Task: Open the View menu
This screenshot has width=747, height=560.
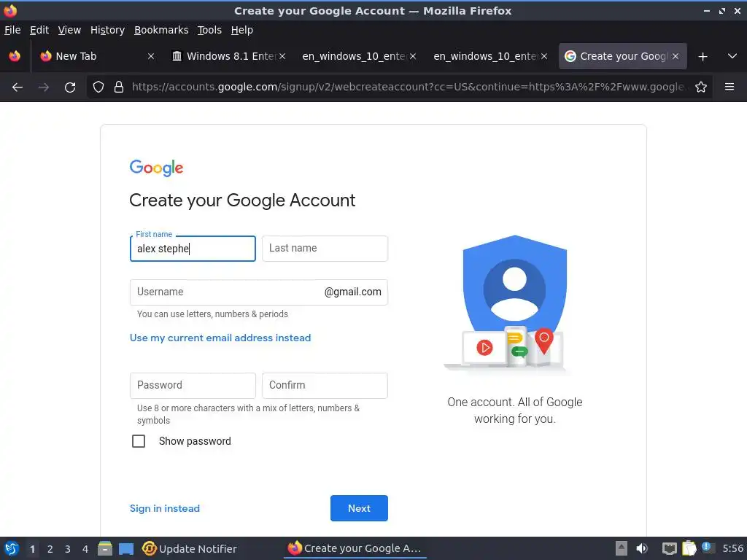Action: click(x=69, y=30)
